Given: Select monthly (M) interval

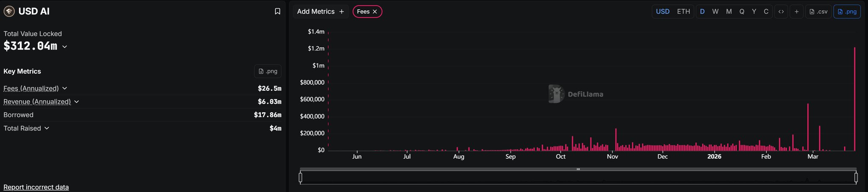Looking at the screenshot, I should click(729, 12).
